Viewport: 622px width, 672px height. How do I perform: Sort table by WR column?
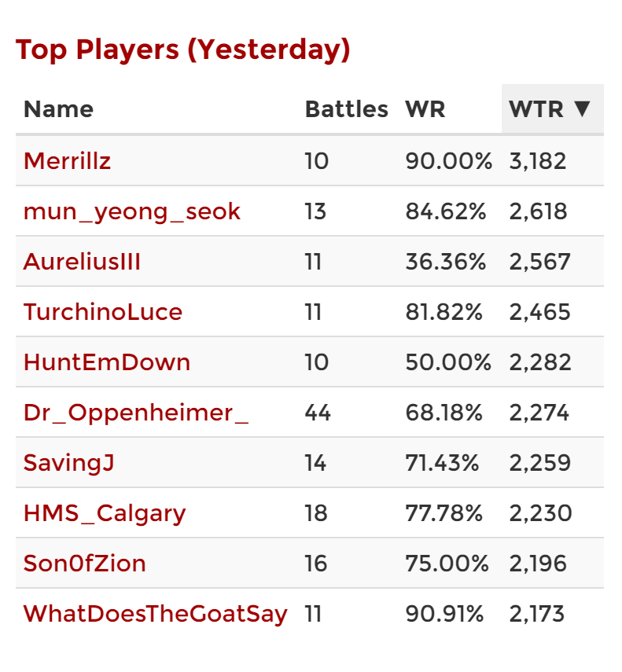click(425, 109)
